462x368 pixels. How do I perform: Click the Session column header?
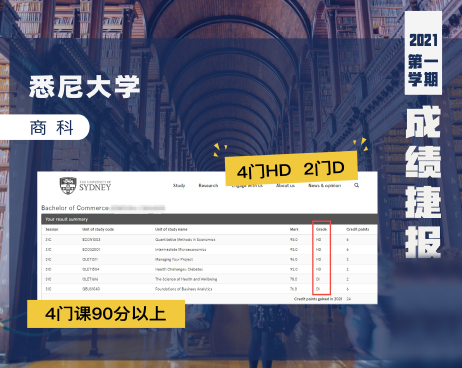pos(52,229)
